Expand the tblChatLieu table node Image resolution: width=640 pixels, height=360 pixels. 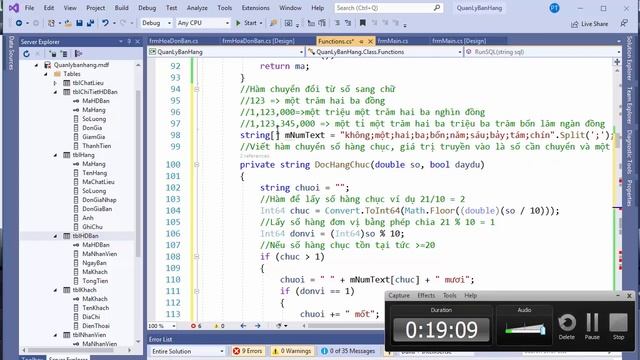click(56, 83)
